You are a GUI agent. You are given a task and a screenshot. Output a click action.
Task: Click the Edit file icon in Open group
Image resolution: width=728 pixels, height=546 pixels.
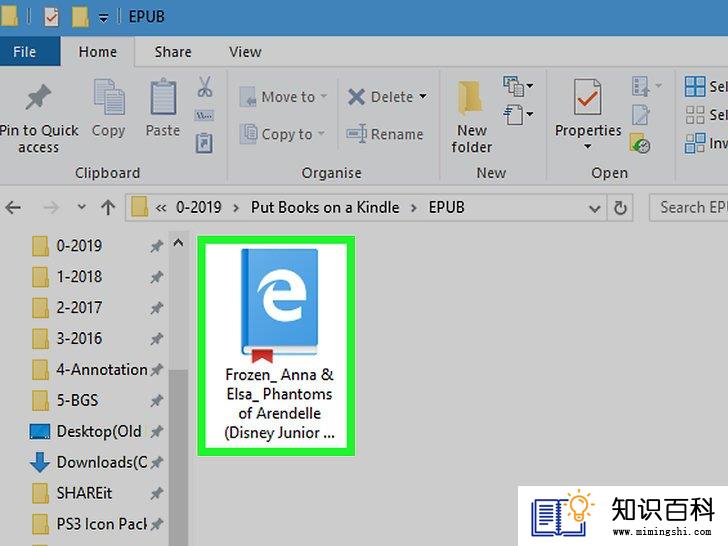(640, 115)
